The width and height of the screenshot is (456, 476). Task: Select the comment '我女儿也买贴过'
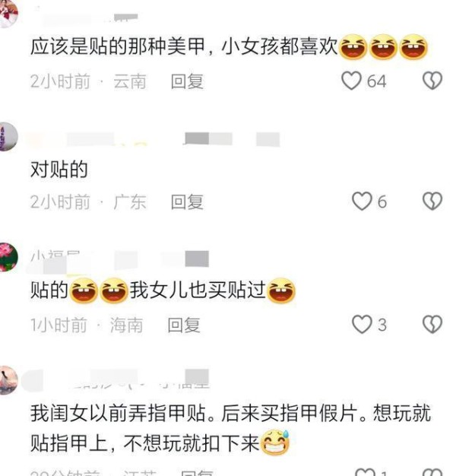(x=198, y=290)
